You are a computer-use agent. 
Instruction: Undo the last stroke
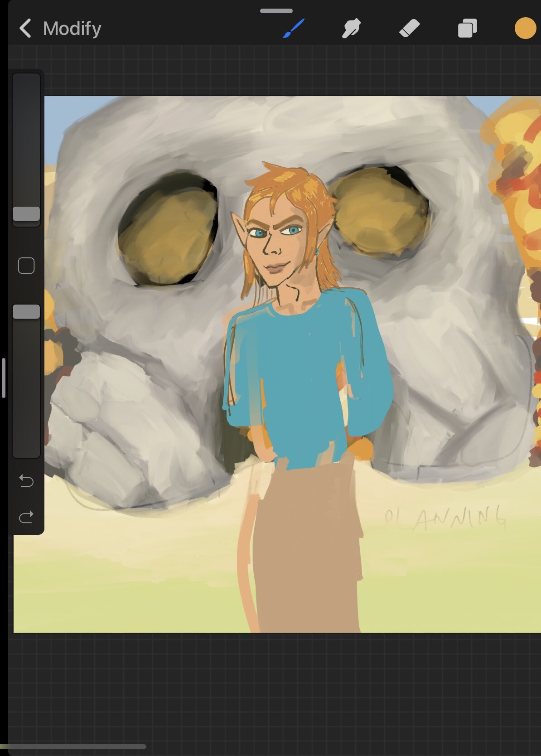[26, 480]
